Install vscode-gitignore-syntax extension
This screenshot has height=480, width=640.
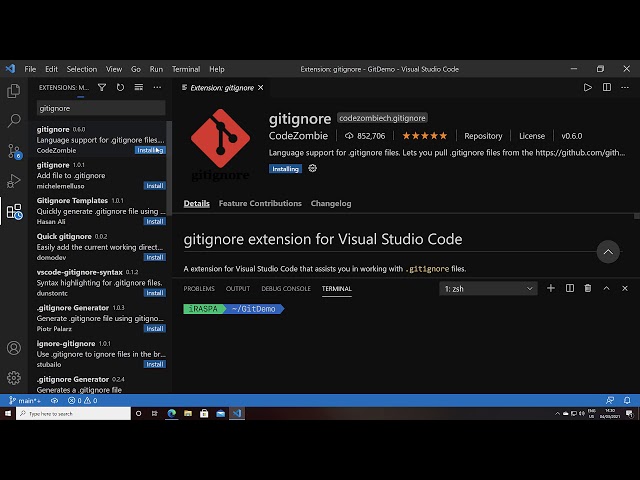155,293
